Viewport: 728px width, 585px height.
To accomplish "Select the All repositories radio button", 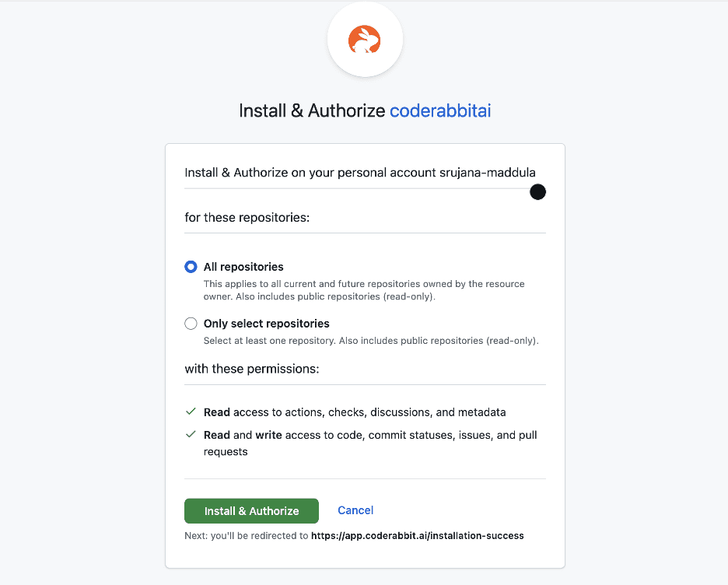I will click(191, 266).
